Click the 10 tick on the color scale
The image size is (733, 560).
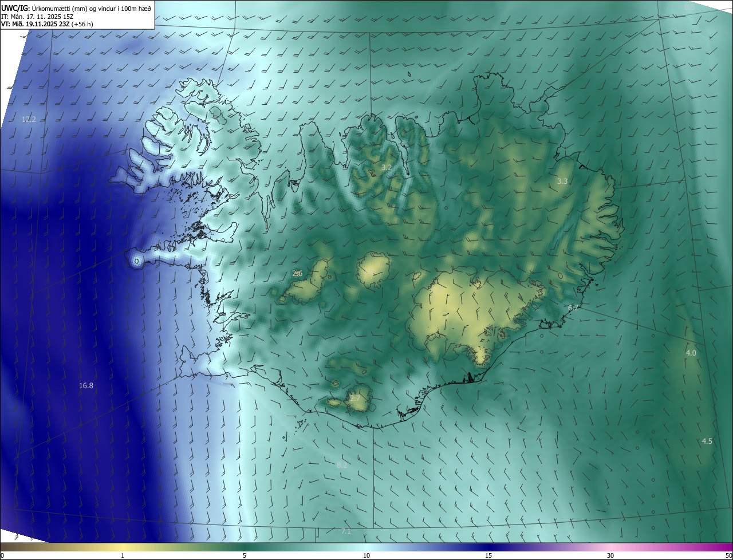tap(366, 555)
